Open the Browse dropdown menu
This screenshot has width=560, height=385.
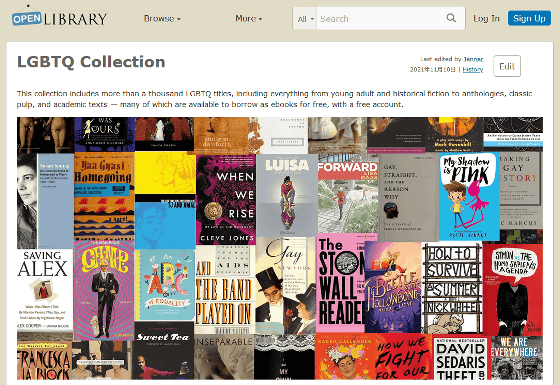pos(162,18)
